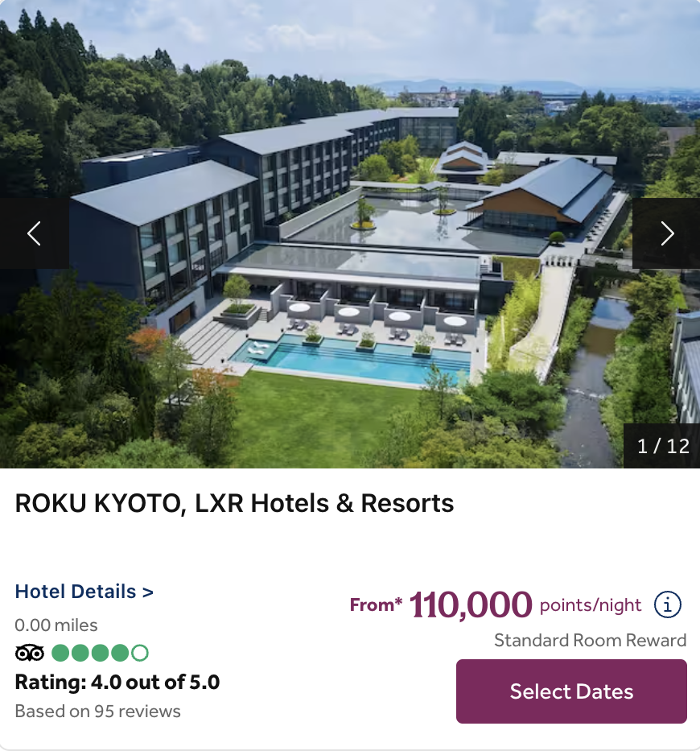The height and width of the screenshot is (755, 700).
Task: Click the first green rating bubble
Action: click(x=60, y=653)
